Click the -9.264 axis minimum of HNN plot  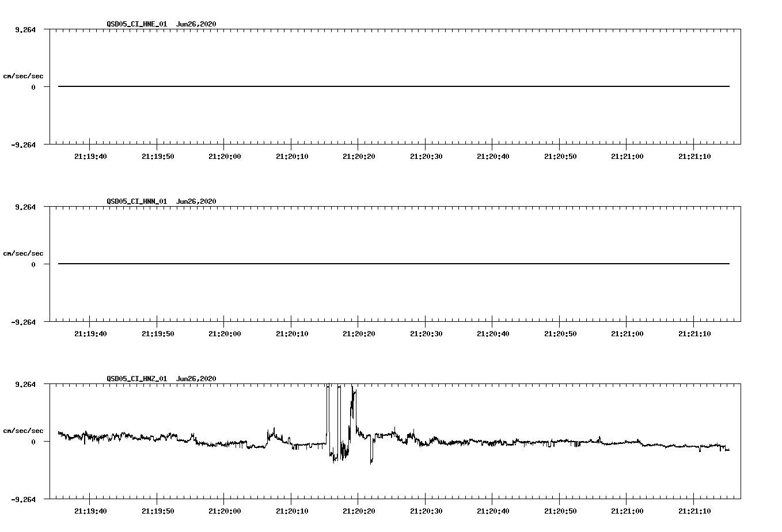pos(23,322)
